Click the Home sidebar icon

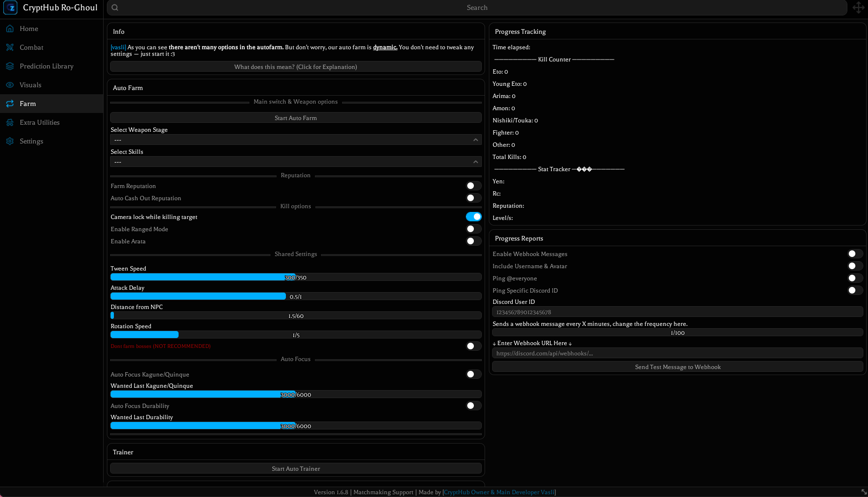click(x=10, y=29)
